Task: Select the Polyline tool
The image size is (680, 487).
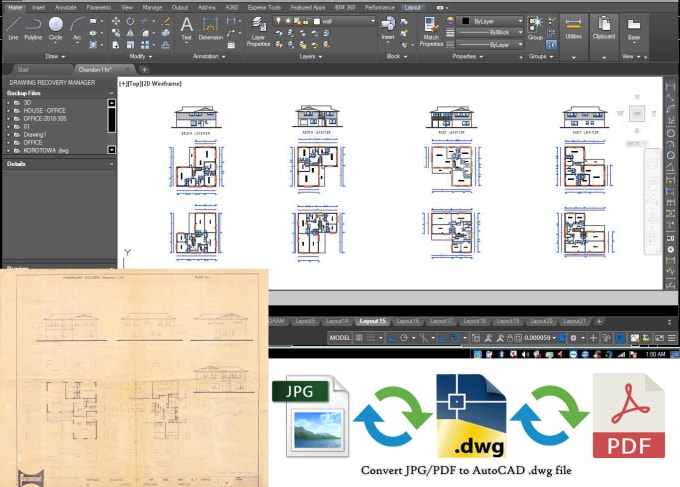Action: (x=33, y=29)
